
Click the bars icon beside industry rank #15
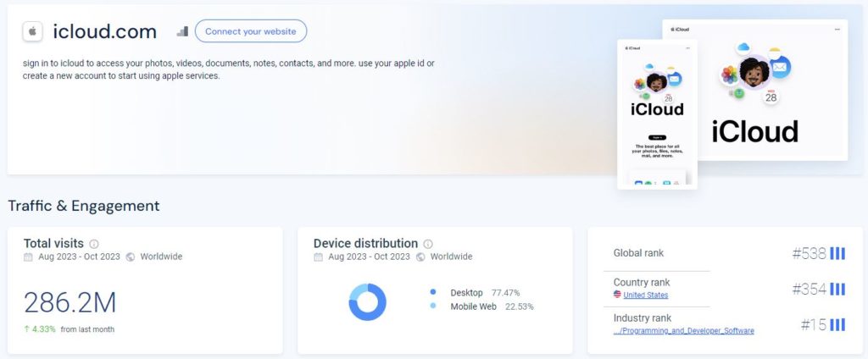837,324
